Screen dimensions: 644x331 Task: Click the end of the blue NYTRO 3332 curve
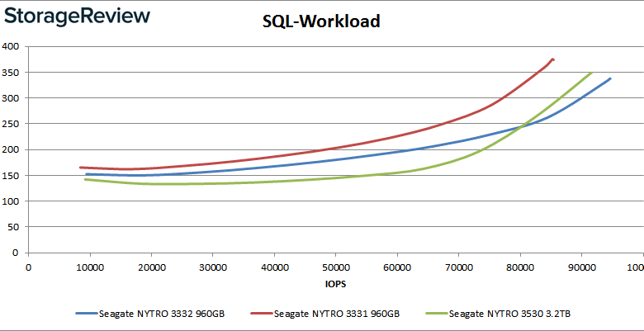pyautogui.click(x=610, y=78)
